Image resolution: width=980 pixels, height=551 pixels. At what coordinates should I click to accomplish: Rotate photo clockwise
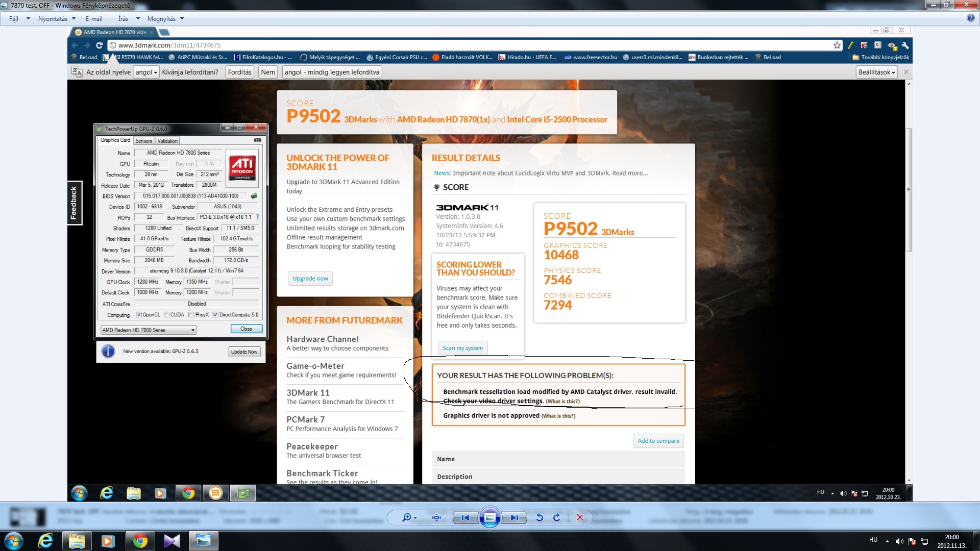pyautogui.click(x=557, y=517)
